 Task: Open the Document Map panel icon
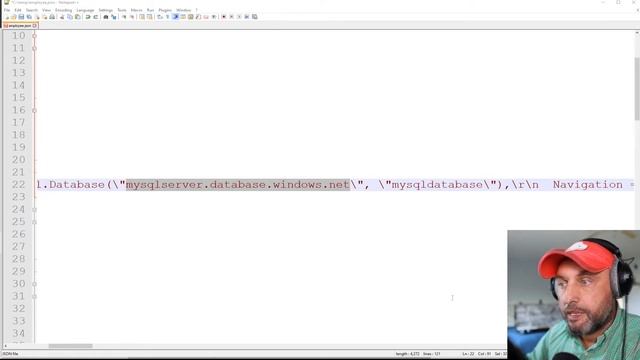[x=190, y=17]
